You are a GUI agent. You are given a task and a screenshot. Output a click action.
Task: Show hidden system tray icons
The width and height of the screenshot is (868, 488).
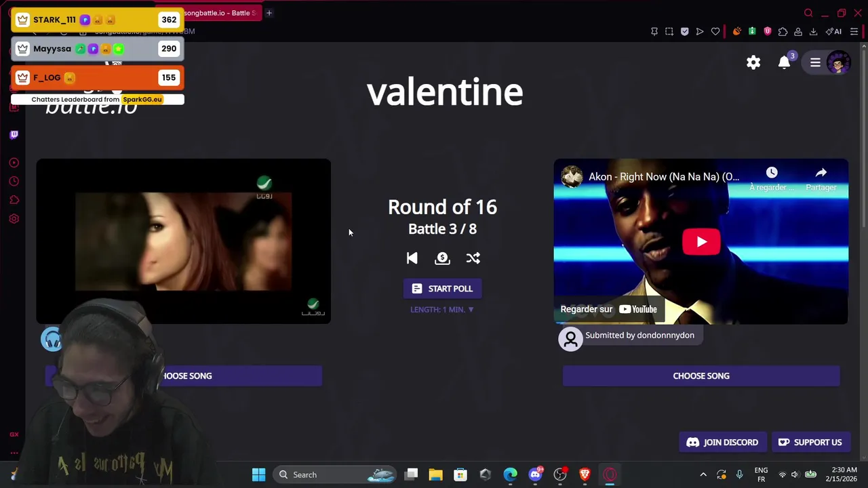point(703,474)
